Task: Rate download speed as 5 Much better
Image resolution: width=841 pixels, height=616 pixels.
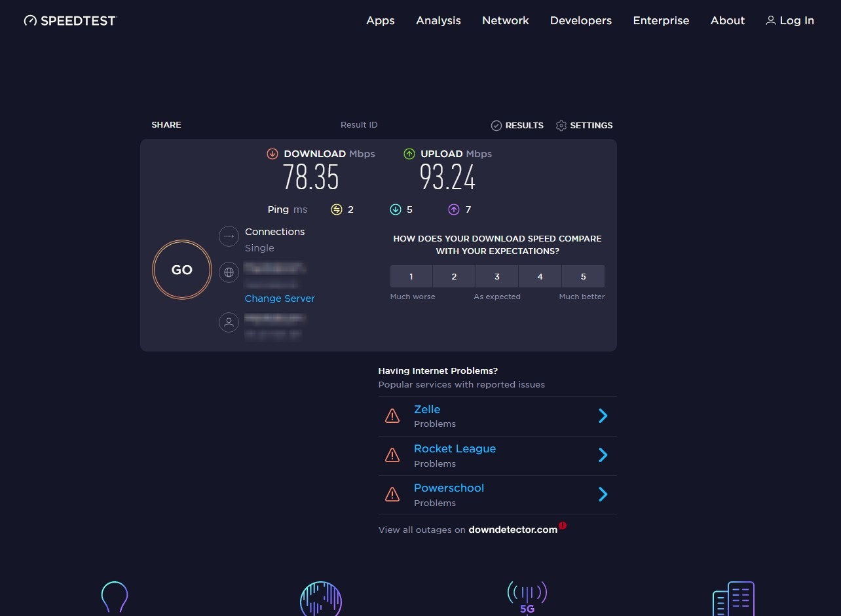Action: (x=583, y=276)
